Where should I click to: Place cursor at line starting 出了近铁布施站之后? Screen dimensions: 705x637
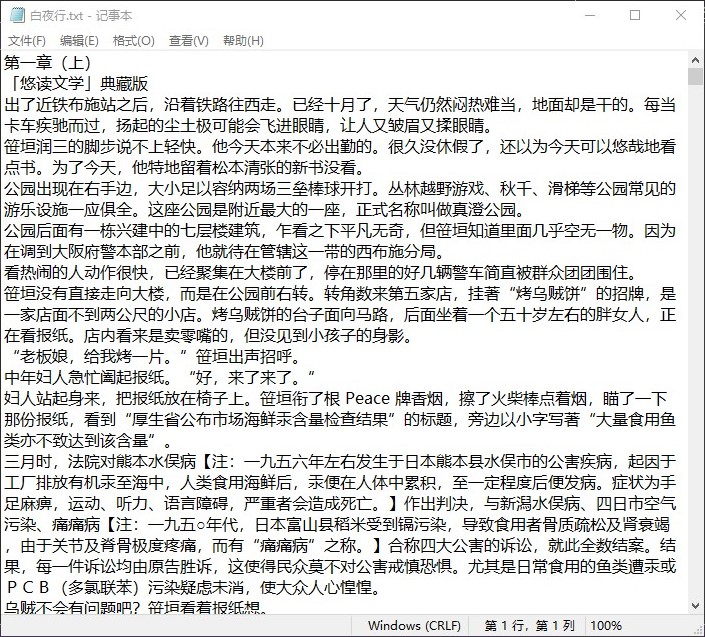(x=340, y=105)
